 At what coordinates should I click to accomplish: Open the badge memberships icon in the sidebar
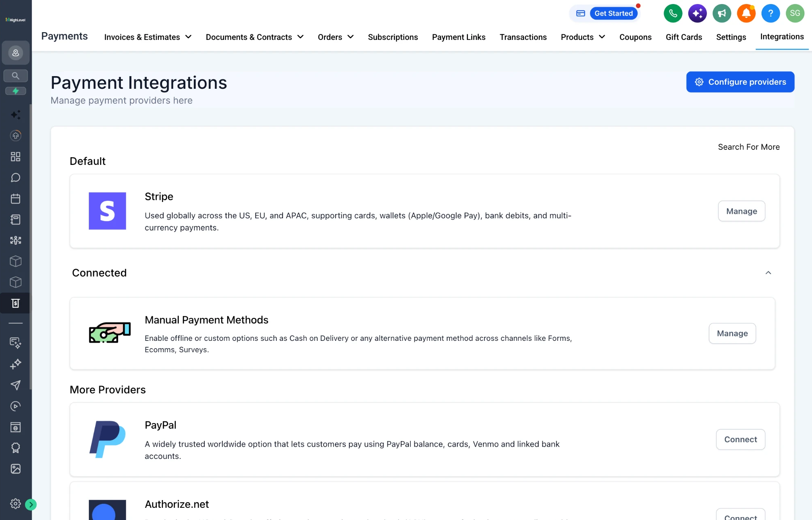coord(15,448)
